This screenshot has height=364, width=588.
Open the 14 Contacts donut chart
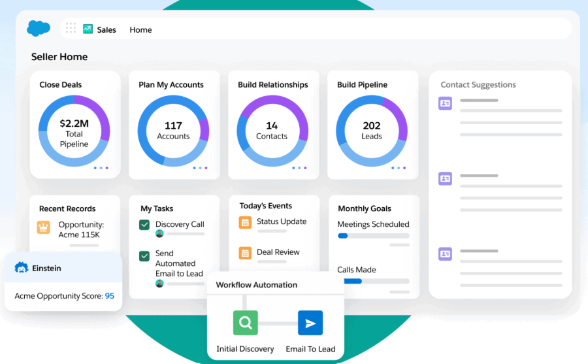tap(272, 131)
